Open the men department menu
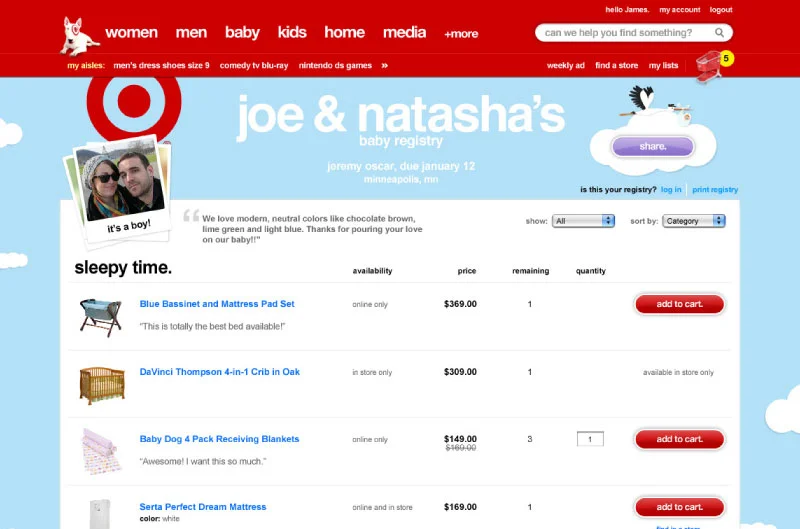This screenshot has height=529, width=800. [191, 32]
